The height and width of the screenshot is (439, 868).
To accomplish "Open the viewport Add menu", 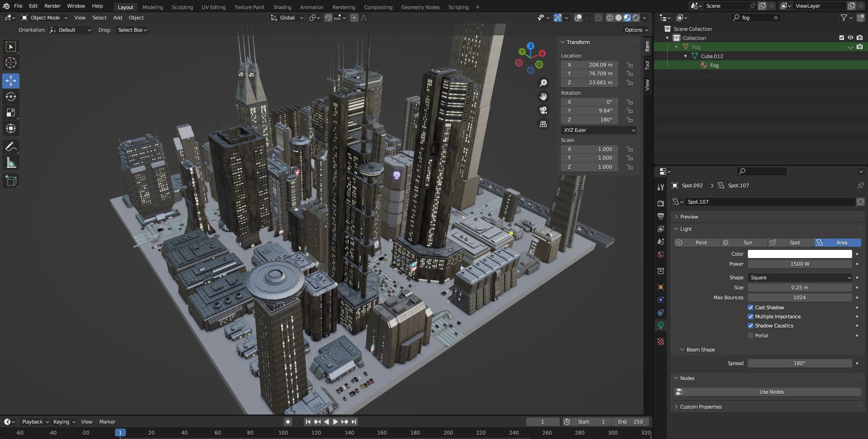I will pyautogui.click(x=117, y=18).
